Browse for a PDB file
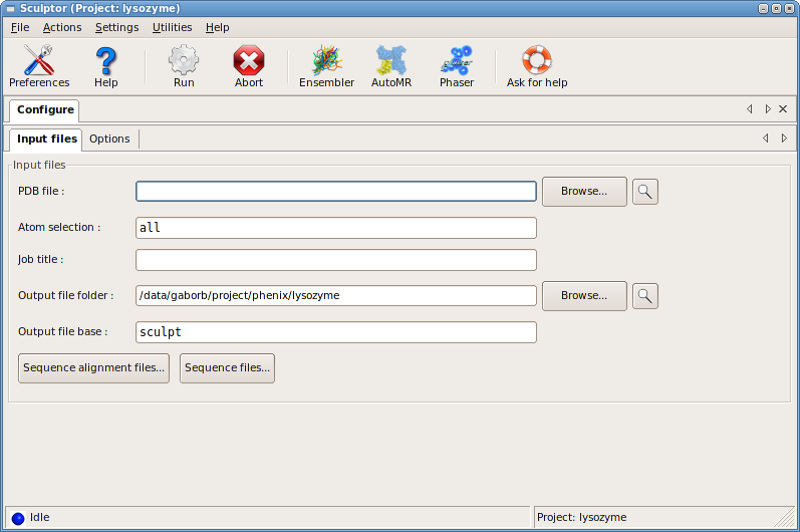 pyautogui.click(x=584, y=191)
